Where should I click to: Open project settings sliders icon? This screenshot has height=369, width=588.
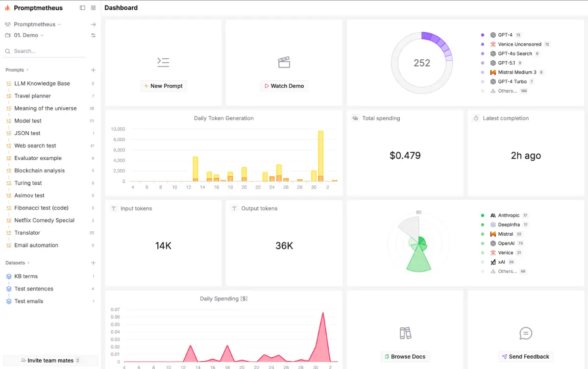pyautogui.click(x=94, y=35)
